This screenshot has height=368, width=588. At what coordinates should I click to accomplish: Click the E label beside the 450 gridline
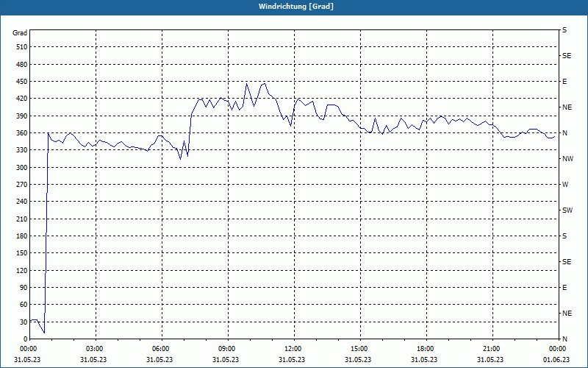click(x=564, y=82)
